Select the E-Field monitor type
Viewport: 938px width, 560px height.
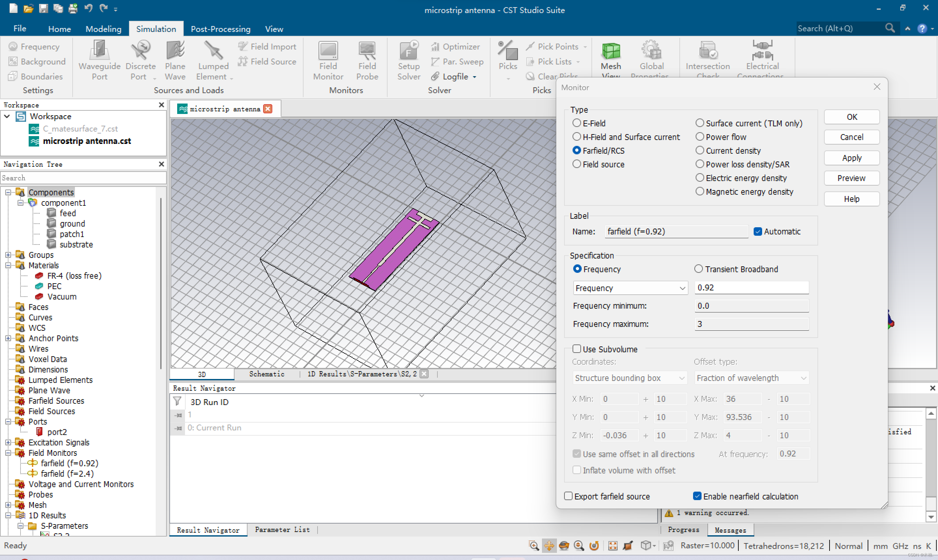point(576,123)
